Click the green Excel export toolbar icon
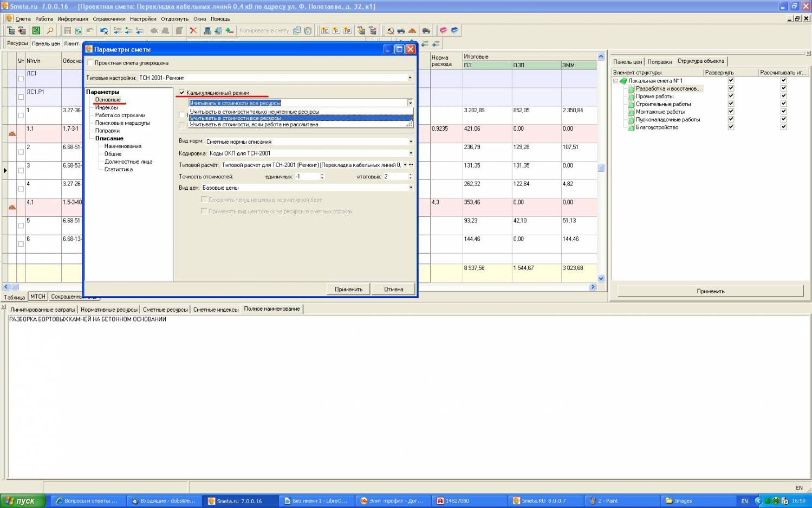This screenshot has height=508, width=812. pos(36,31)
